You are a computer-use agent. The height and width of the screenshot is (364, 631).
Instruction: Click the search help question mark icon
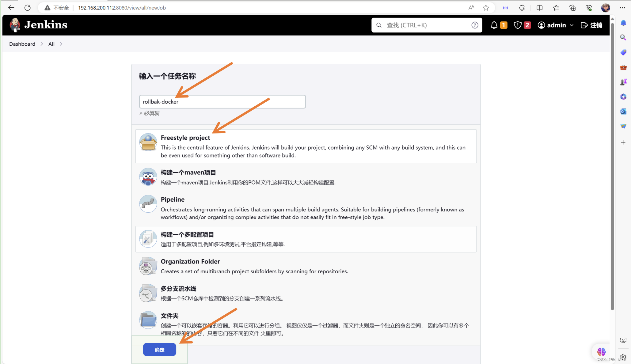point(475,25)
